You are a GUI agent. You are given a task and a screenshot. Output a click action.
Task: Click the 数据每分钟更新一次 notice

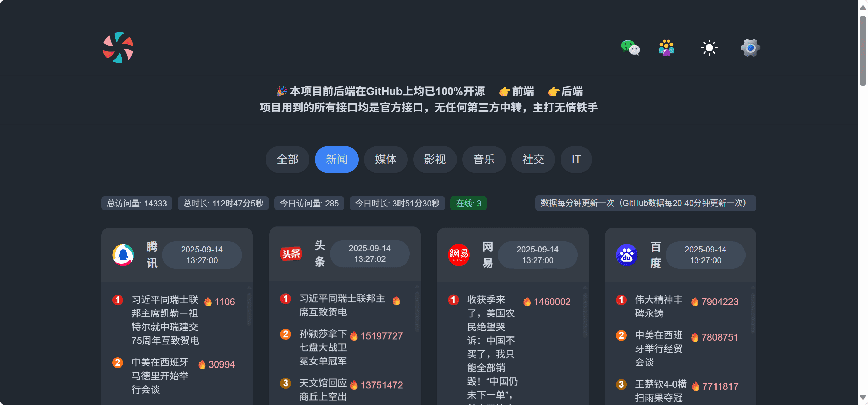[646, 203]
